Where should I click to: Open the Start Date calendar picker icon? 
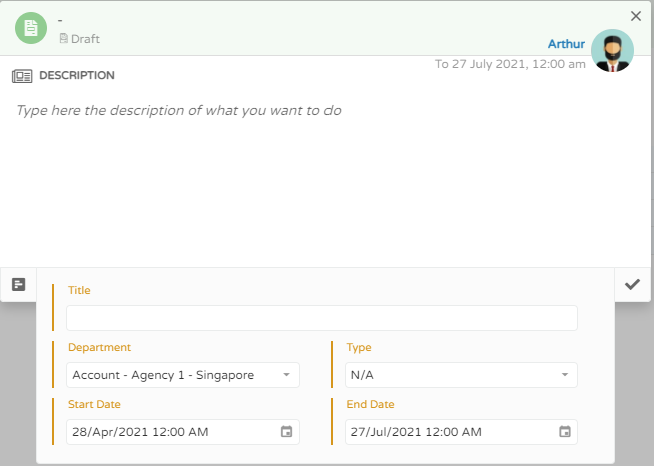tap(286, 432)
